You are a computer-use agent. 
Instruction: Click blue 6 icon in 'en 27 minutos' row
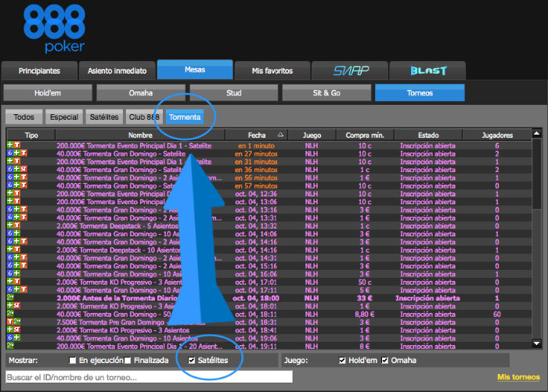point(10,153)
